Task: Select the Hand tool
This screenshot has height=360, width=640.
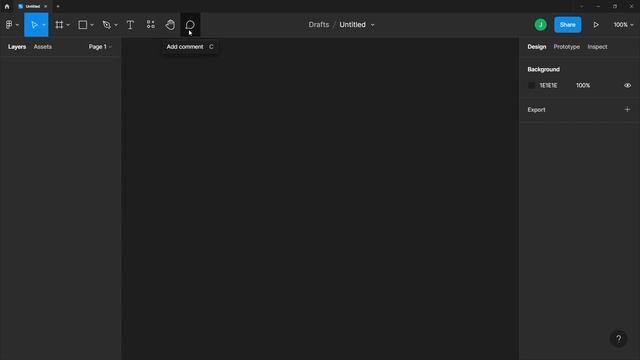Action: pos(170,25)
